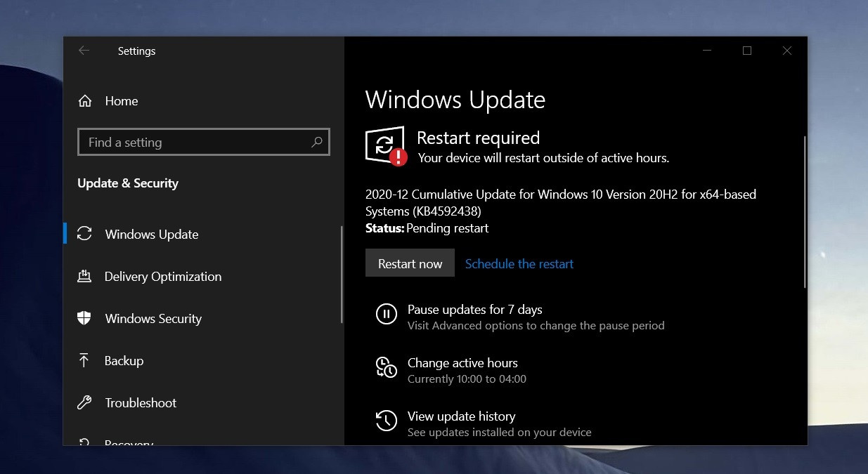
Task: Open Schedule the restart
Action: click(519, 263)
